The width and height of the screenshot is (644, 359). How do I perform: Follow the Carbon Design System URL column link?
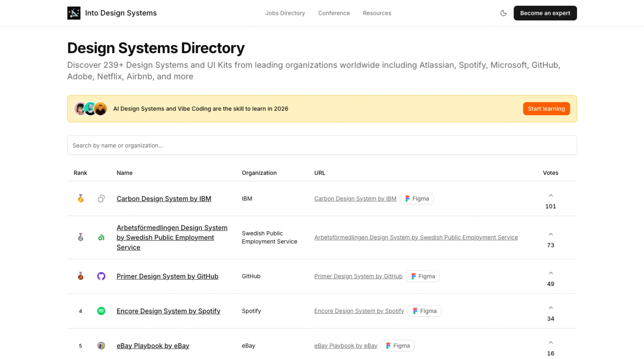click(x=355, y=198)
